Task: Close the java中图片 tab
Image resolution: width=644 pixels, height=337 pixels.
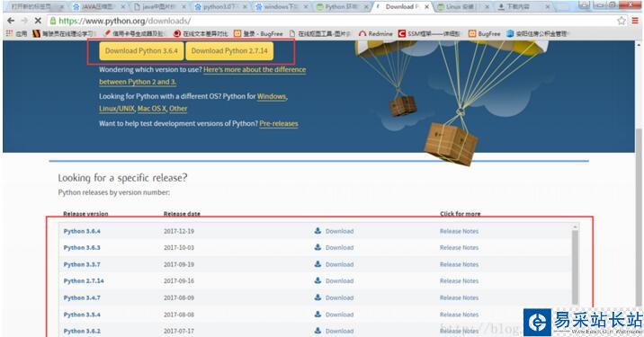Action: [183, 7]
